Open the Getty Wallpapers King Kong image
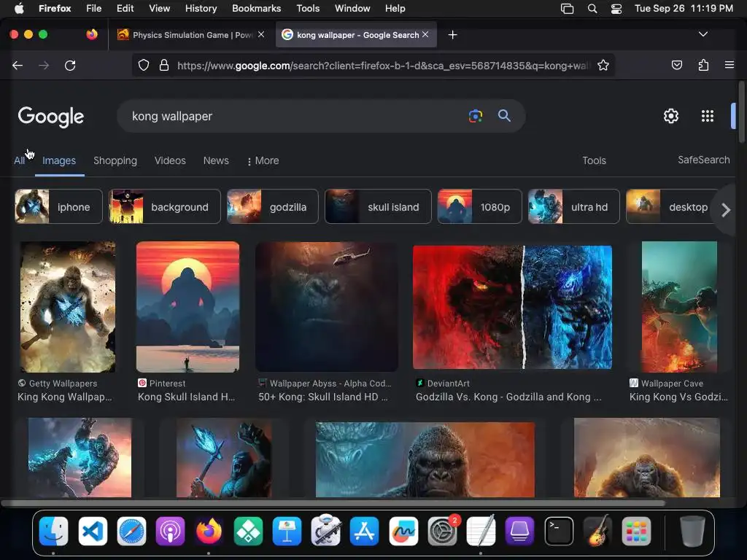The width and height of the screenshot is (747, 560). pos(68,307)
